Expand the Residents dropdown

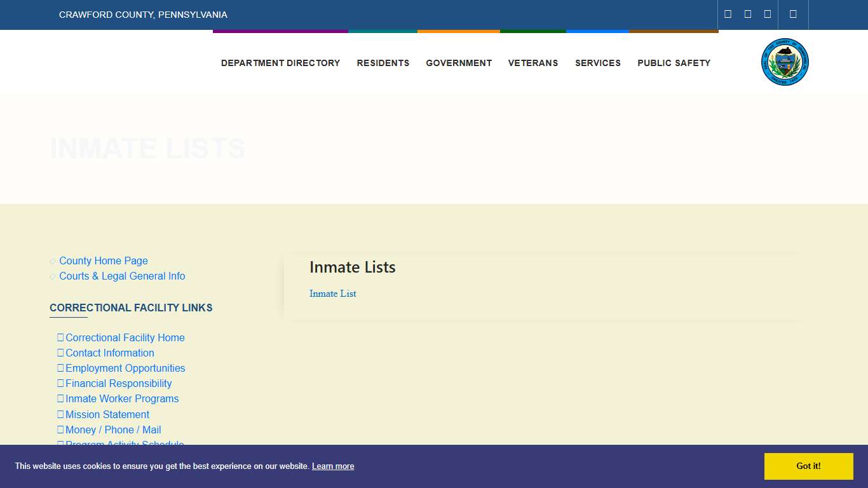pyautogui.click(x=383, y=63)
